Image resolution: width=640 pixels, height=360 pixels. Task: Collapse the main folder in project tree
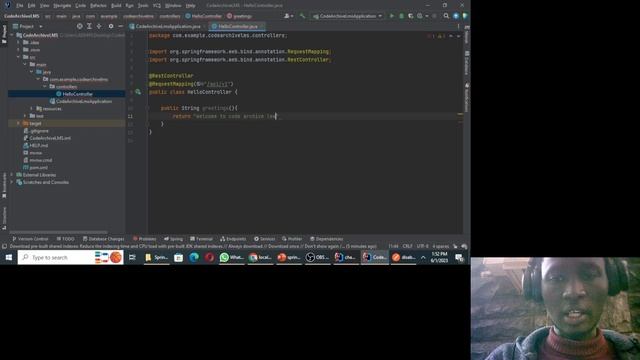25,64
